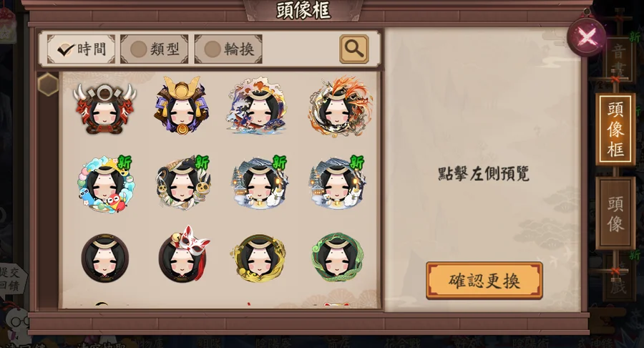The width and height of the screenshot is (644, 348).
Task: Close the avatar frame window
Action: [587, 37]
